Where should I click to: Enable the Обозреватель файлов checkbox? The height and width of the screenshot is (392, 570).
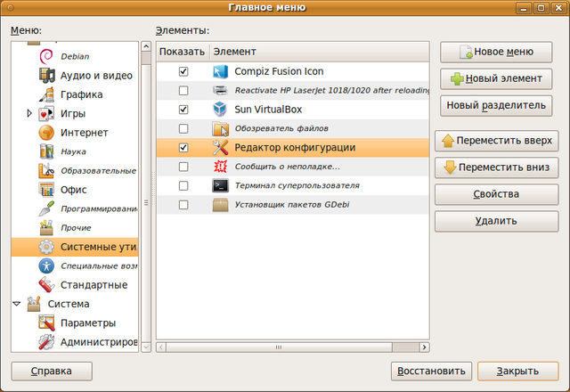tap(183, 129)
